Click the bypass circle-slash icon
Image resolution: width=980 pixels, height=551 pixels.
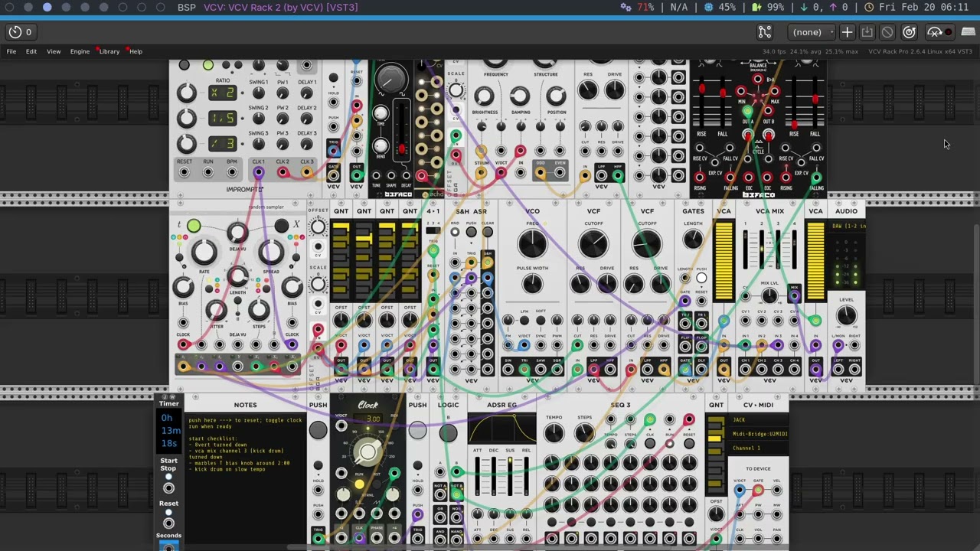coord(887,32)
